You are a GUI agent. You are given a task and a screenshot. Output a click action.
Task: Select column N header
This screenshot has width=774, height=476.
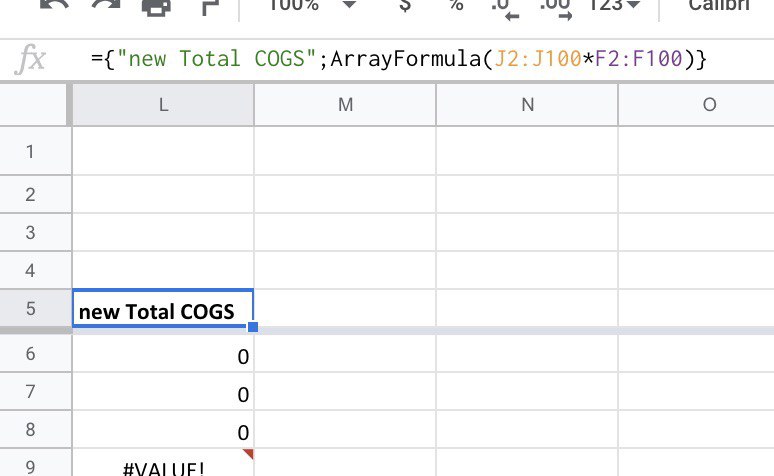pyautogui.click(x=527, y=105)
